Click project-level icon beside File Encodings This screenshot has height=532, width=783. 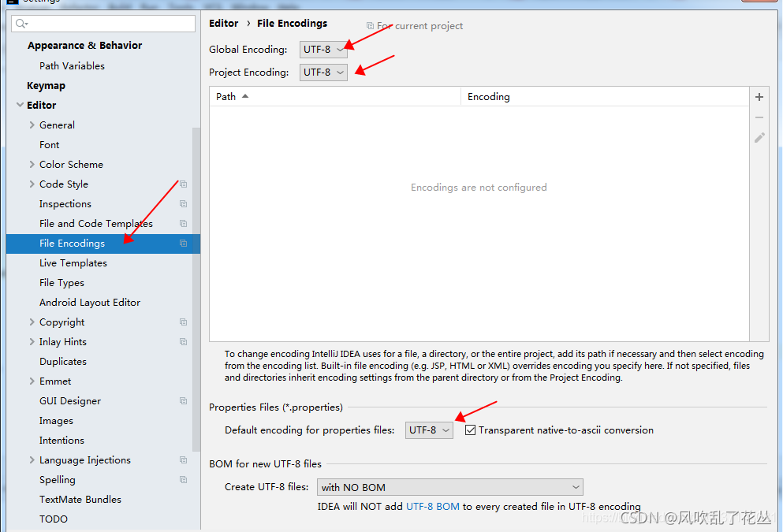[x=183, y=243]
